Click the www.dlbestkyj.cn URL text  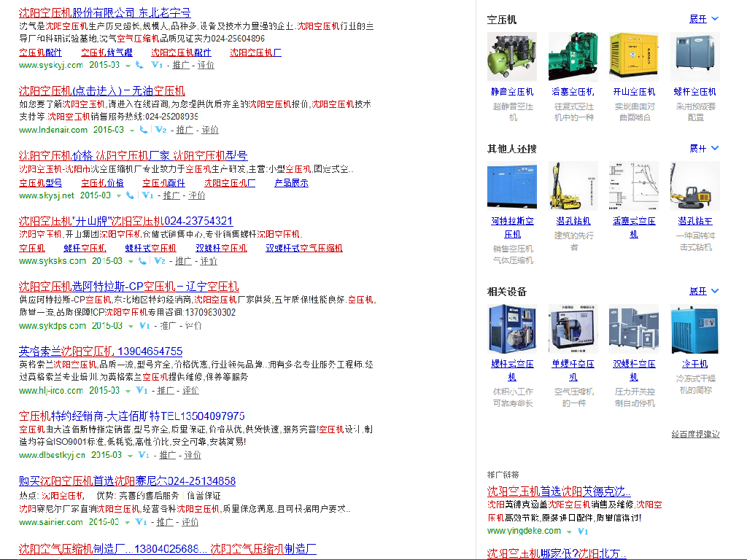(x=52, y=455)
